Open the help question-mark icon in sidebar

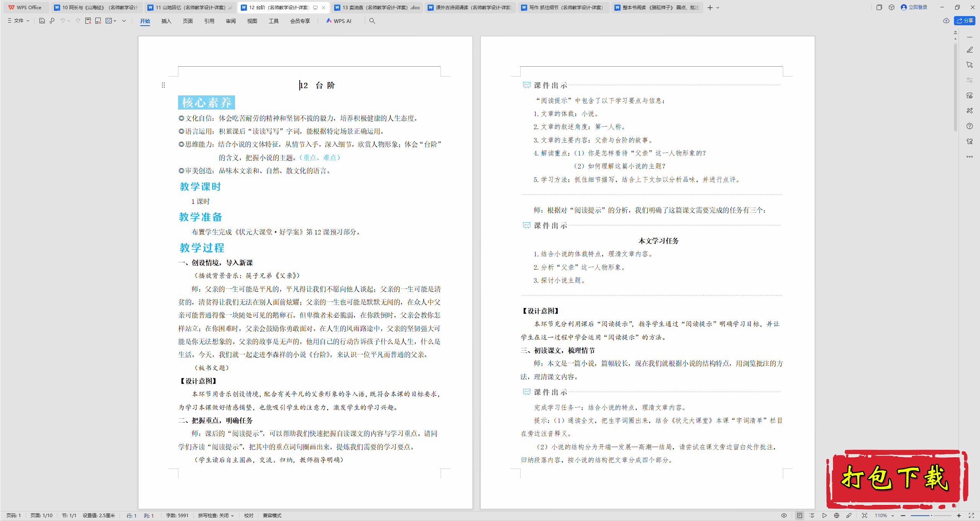coord(970,126)
